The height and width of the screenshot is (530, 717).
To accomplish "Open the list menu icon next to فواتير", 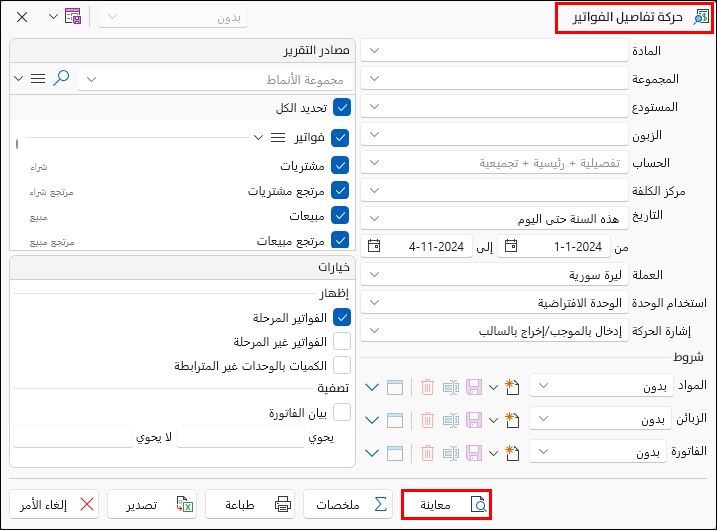I will tap(278, 137).
